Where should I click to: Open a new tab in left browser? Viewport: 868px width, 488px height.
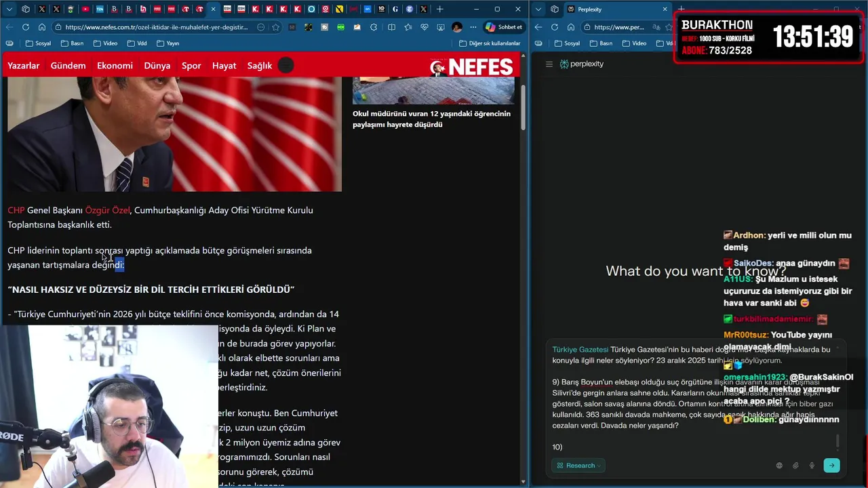pyautogui.click(x=439, y=9)
